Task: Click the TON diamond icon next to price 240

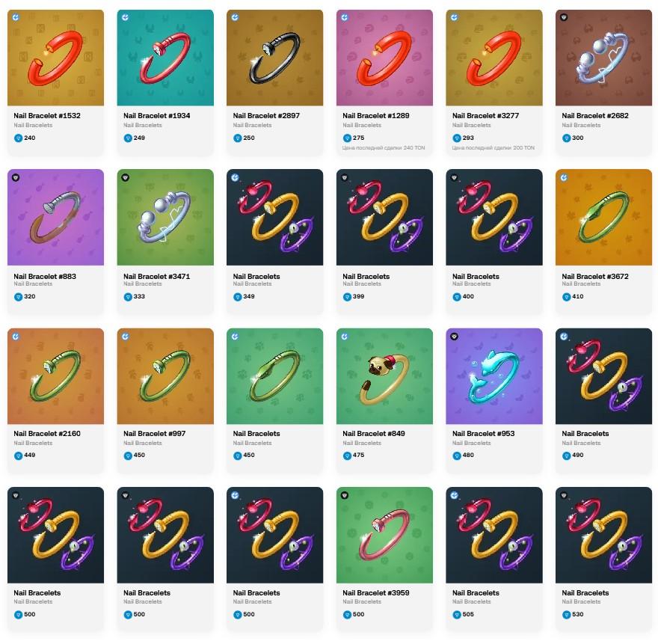Action: click(x=18, y=138)
